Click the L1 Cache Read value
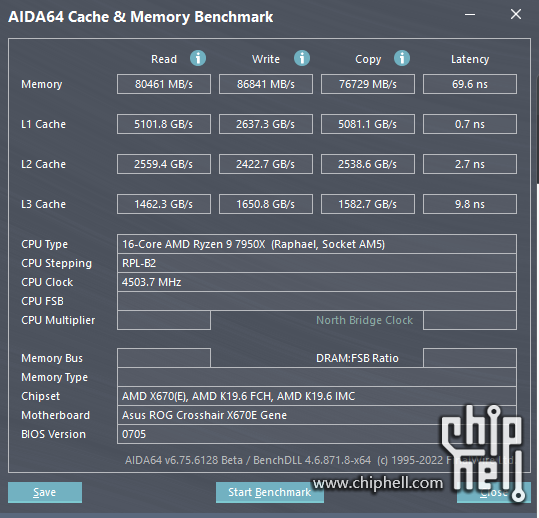539x518 pixels. click(x=164, y=124)
